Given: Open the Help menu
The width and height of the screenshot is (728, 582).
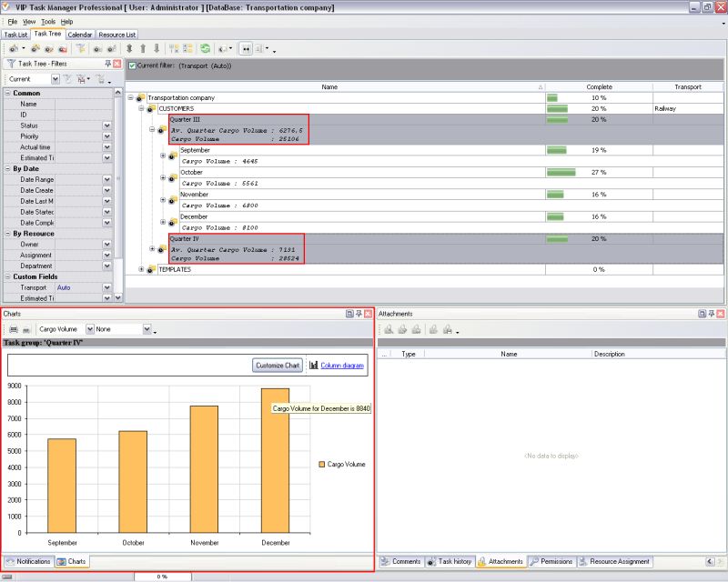Looking at the screenshot, I should [66, 21].
